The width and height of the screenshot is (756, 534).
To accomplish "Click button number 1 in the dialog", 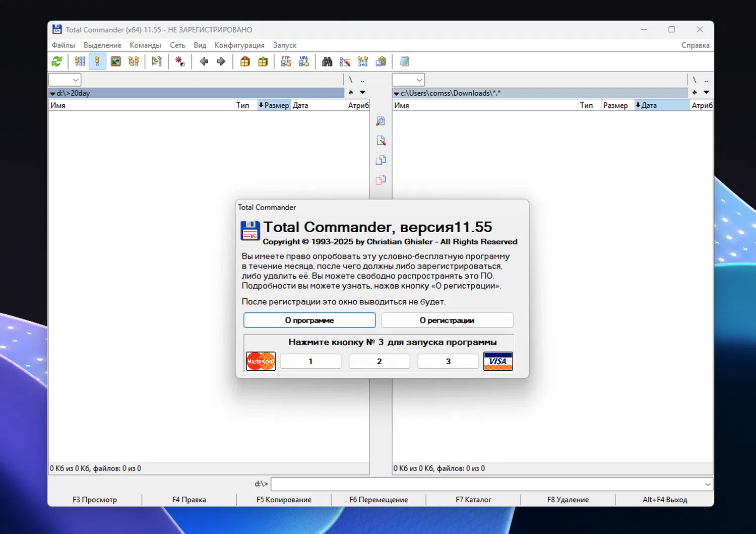I will 310,361.
